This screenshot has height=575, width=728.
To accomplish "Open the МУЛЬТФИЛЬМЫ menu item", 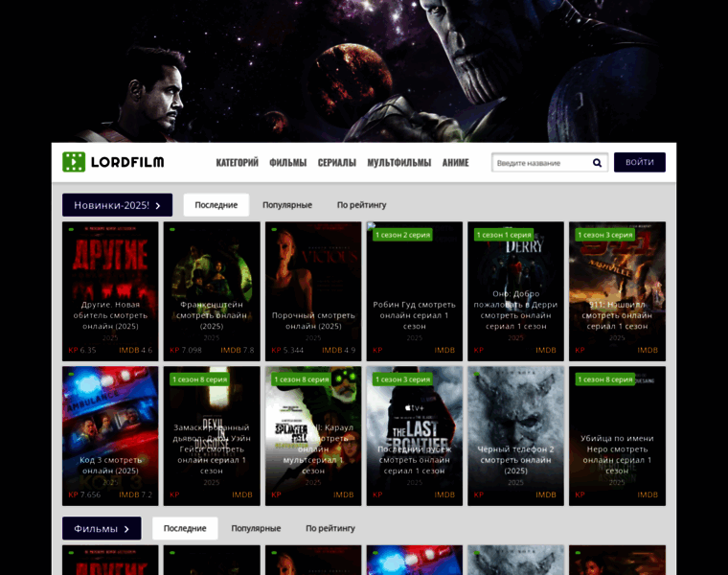I will [x=399, y=163].
